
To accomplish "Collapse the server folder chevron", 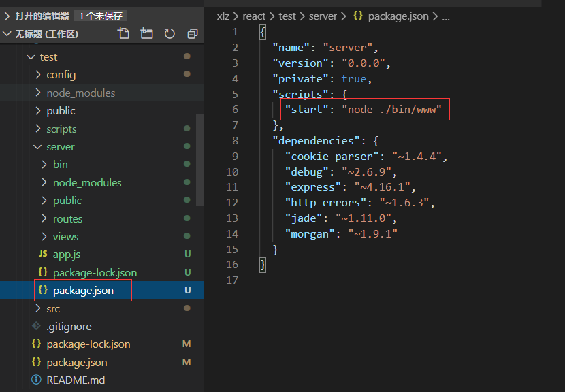I will 37,146.
